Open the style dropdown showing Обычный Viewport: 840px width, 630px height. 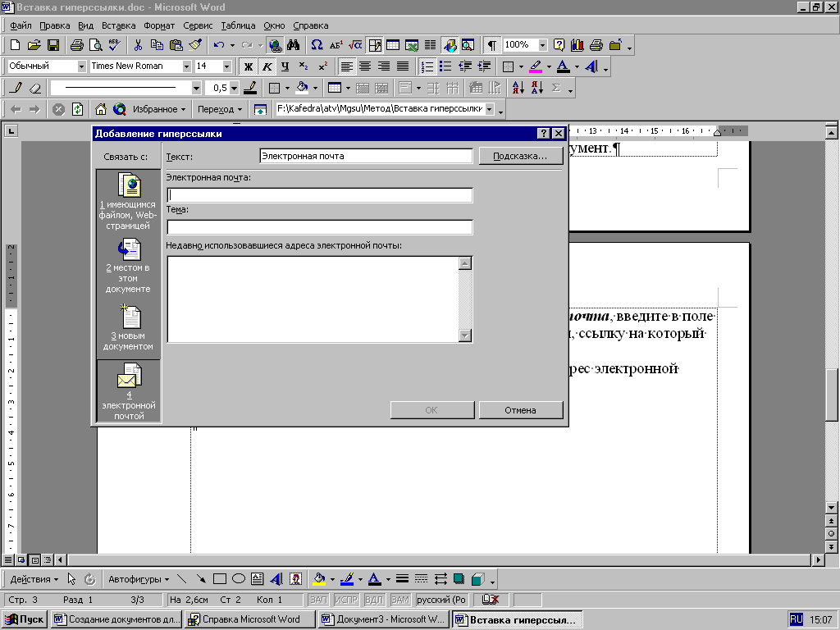tap(81, 66)
